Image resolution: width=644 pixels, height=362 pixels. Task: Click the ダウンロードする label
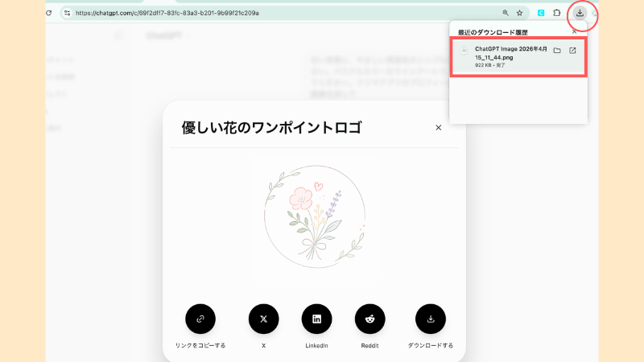[431, 346]
